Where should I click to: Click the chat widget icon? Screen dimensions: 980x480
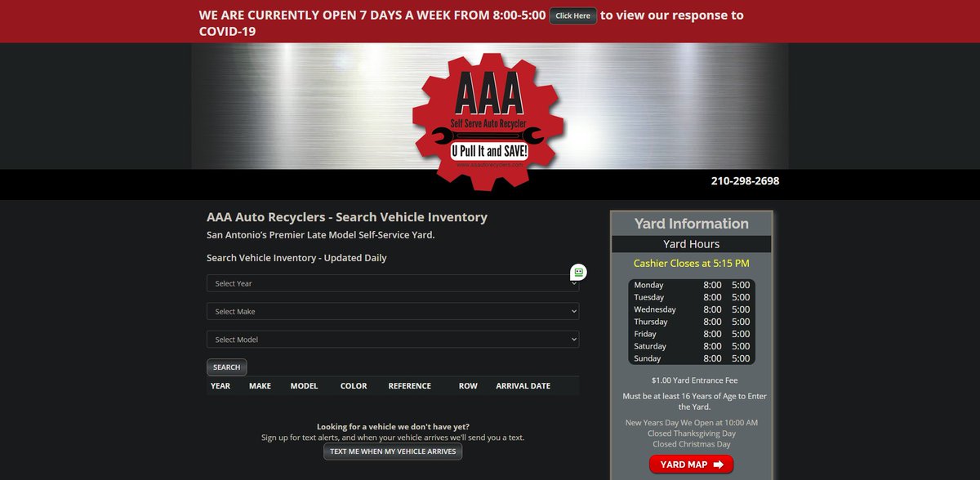[578, 273]
